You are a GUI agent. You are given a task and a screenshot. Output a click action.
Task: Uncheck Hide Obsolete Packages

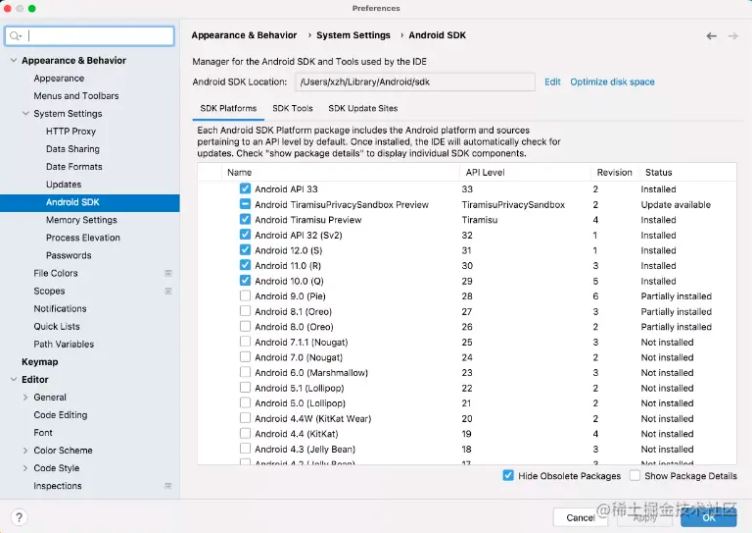pos(509,476)
